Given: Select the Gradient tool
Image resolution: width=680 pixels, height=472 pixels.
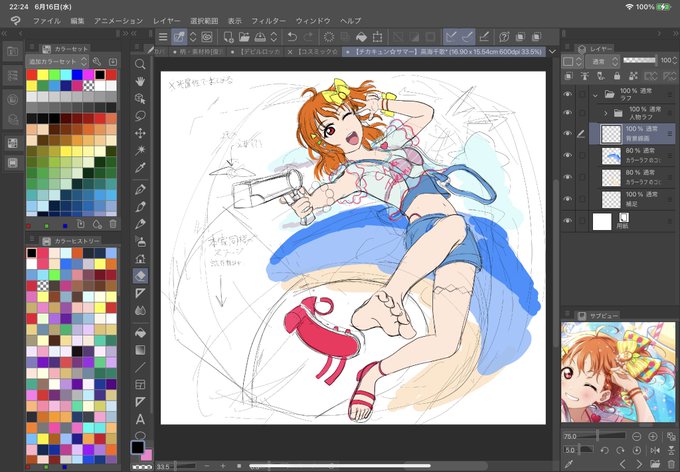Looking at the screenshot, I should pos(140,350).
